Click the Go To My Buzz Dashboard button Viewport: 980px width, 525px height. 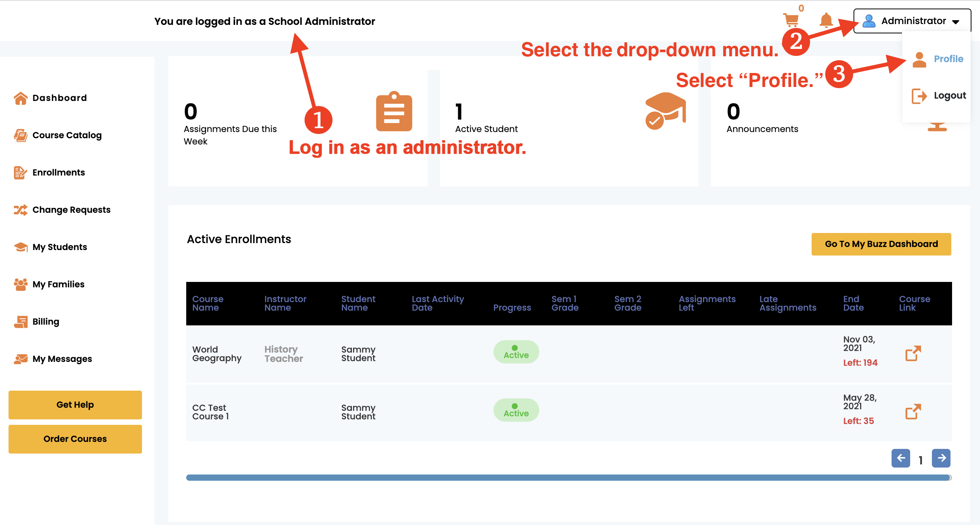(881, 244)
